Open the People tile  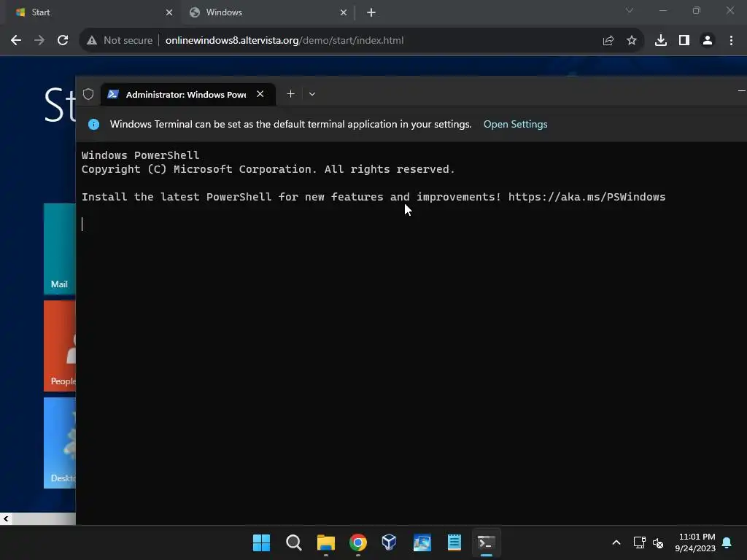click(60, 346)
